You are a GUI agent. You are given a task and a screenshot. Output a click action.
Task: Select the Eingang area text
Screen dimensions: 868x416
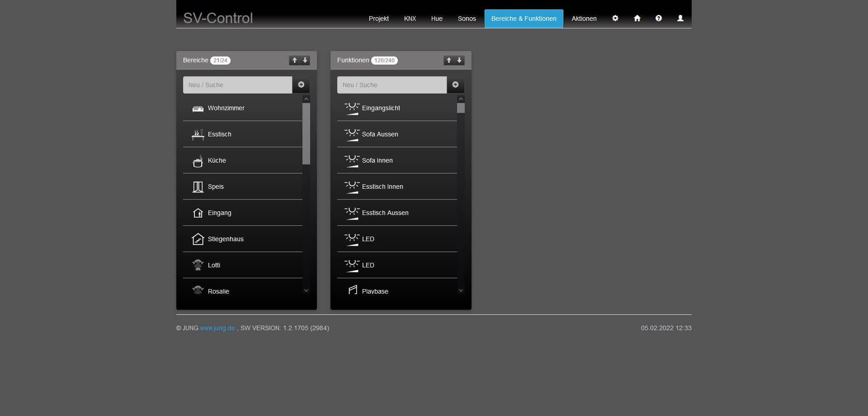[219, 213]
